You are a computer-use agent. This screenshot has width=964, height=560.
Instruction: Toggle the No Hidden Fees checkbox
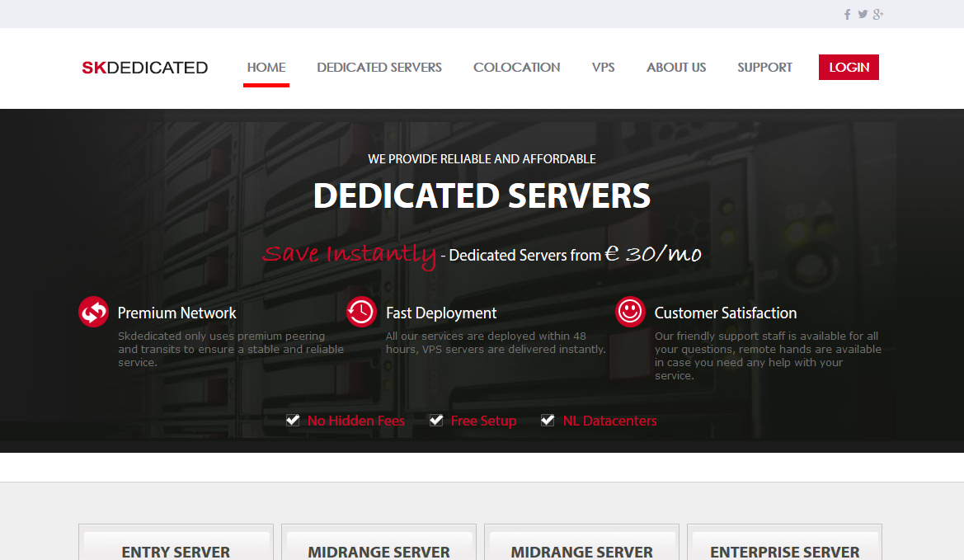(x=293, y=421)
